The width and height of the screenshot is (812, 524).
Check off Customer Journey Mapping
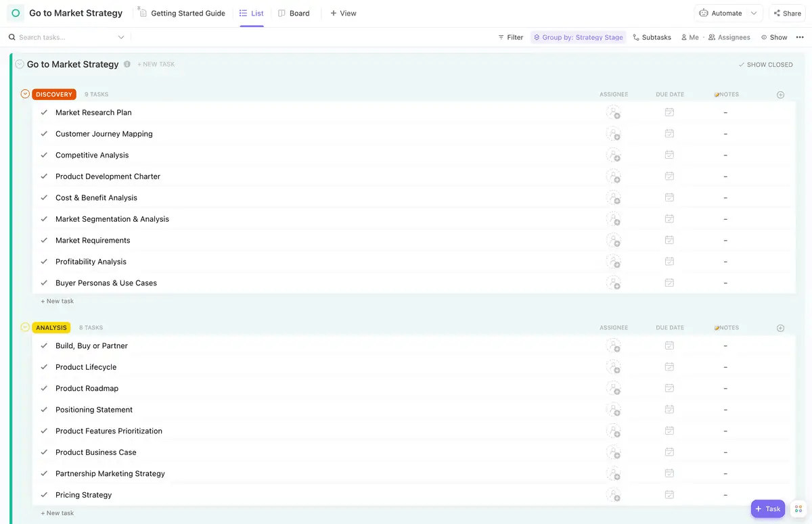coord(44,134)
